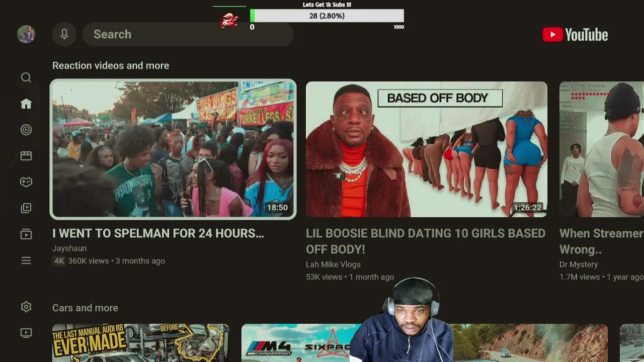Open the account profile avatar
This screenshot has height=362, width=644.
[x=26, y=34]
